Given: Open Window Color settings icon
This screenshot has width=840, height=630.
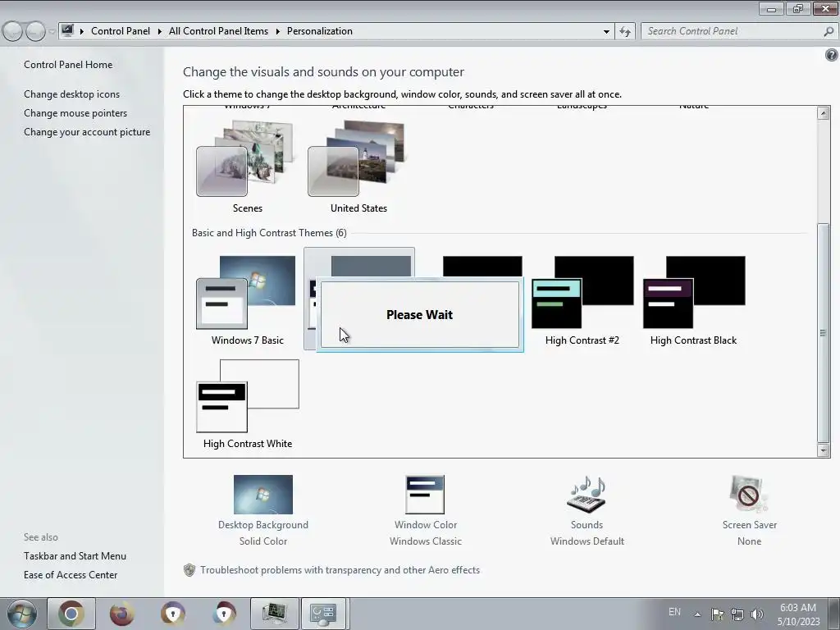Looking at the screenshot, I should [426, 495].
